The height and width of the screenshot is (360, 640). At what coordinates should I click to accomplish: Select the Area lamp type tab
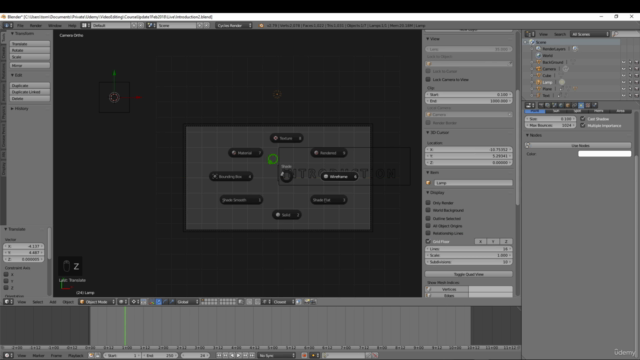click(x=620, y=111)
